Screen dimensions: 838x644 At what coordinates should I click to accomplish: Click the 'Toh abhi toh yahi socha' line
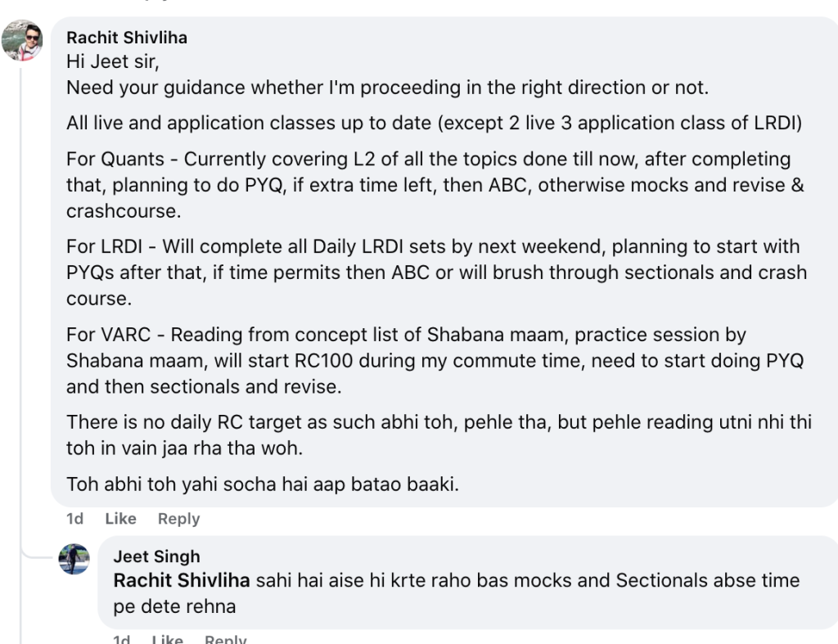263,484
